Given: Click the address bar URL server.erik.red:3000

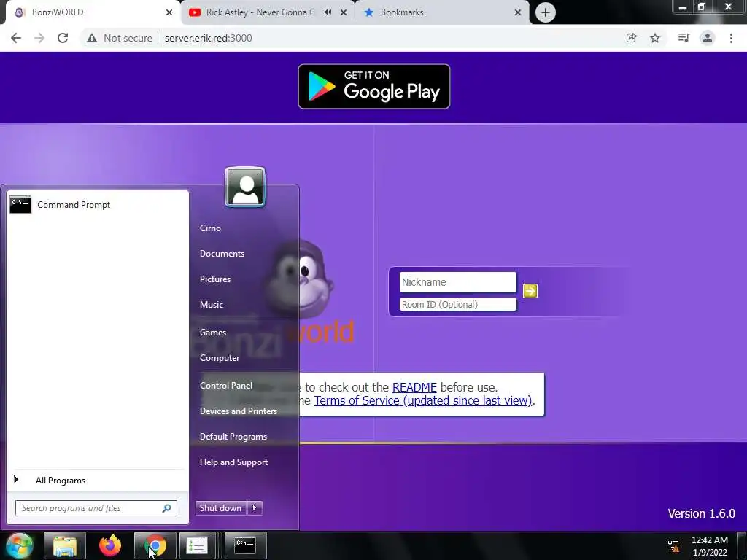Looking at the screenshot, I should point(208,38).
